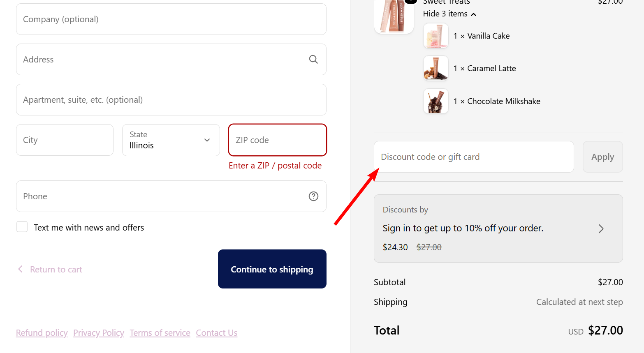Click the Sweet Treats bundle image
644x353 pixels.
(394, 16)
